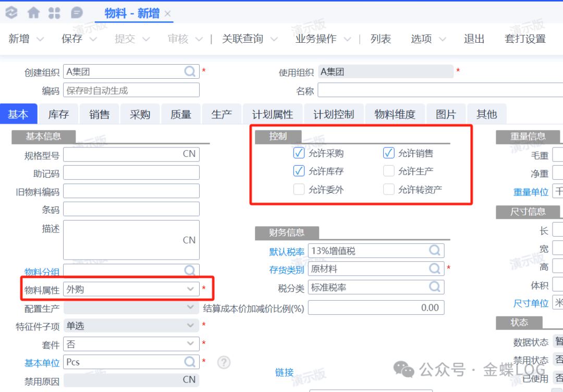This screenshot has width=563, height=392.
Task: Click the 物料分组 link label
Action: coord(42,271)
